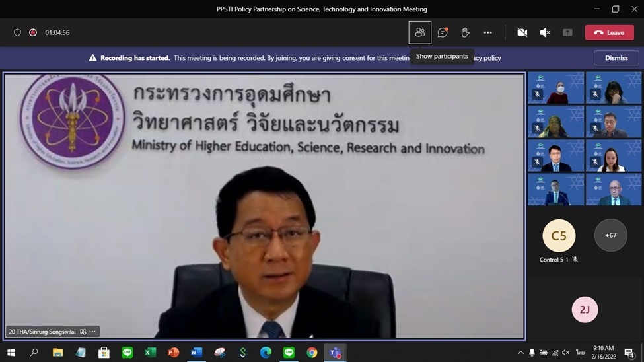This screenshot has width=644, height=362.
Task: Open the privacy policy link
Action: click(x=487, y=58)
